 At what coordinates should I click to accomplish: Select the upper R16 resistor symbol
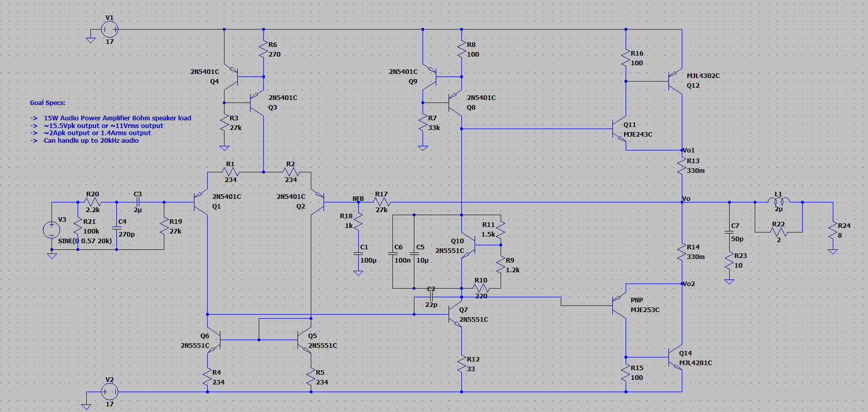(x=626, y=58)
